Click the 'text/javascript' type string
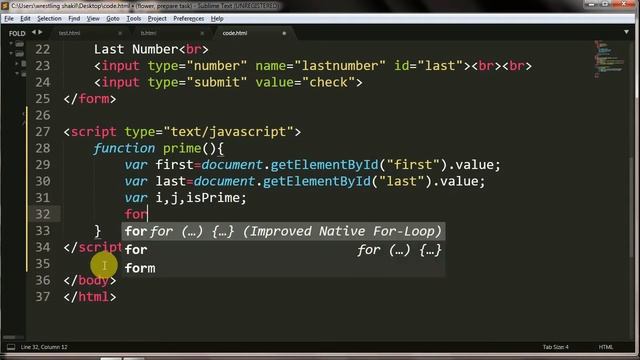Image resolution: width=640 pixels, height=360 pixels. tap(228, 132)
